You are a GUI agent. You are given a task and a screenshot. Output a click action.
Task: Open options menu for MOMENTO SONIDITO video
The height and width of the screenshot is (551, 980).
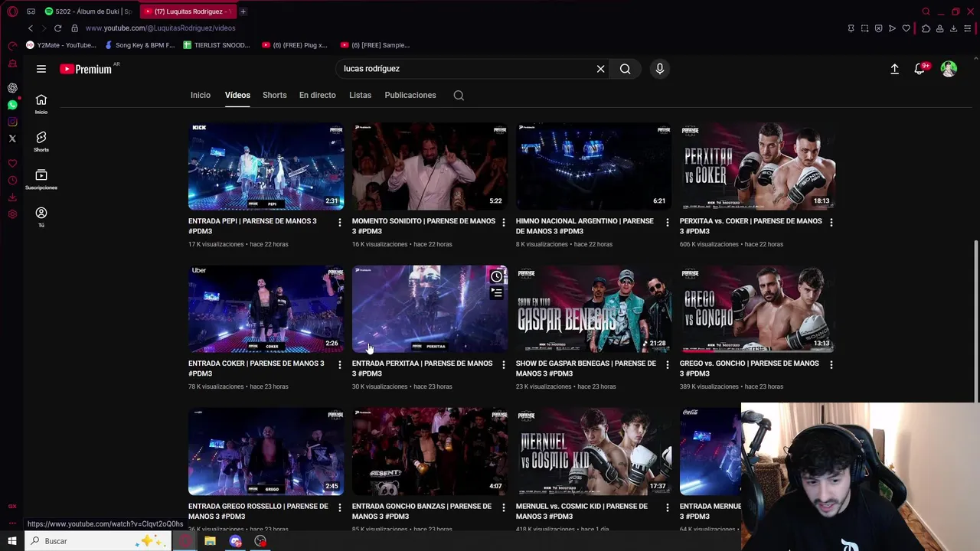tap(504, 223)
